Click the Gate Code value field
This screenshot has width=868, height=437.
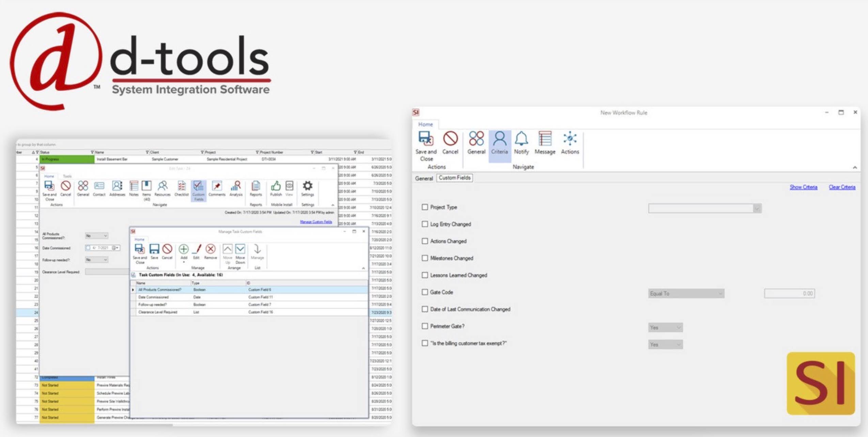click(789, 293)
